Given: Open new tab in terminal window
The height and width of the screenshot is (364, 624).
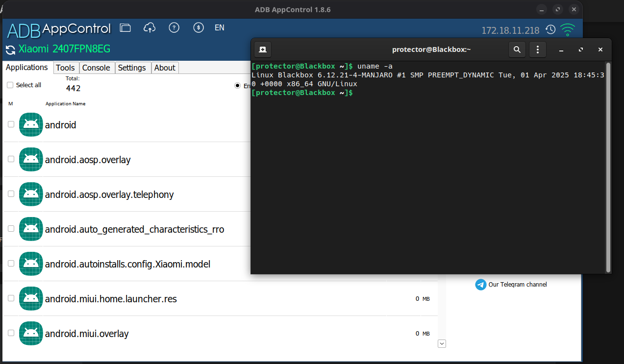Looking at the screenshot, I should (x=263, y=49).
